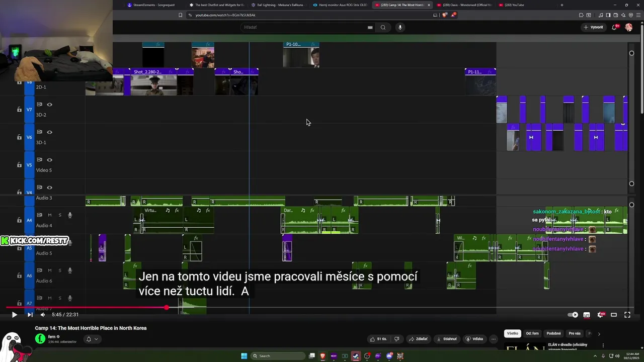The height and width of the screenshot is (362, 644).
Task: Switch to The best ChatBot and Widgets tab
Action: coord(216,5)
